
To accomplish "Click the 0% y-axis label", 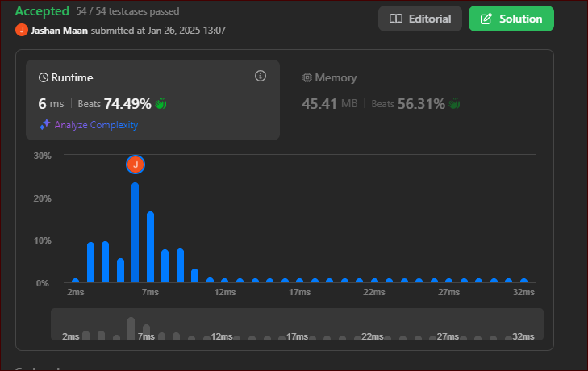I will [x=43, y=283].
